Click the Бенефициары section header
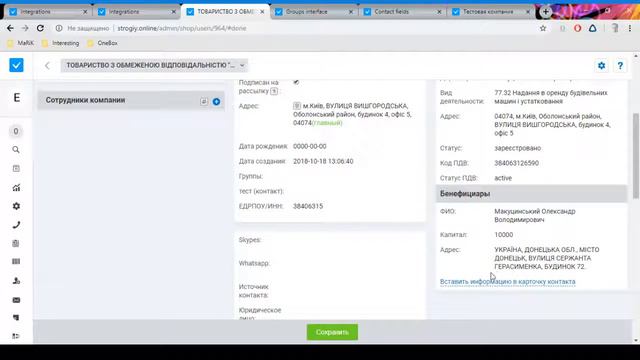The width and height of the screenshot is (640, 360). tap(531, 194)
